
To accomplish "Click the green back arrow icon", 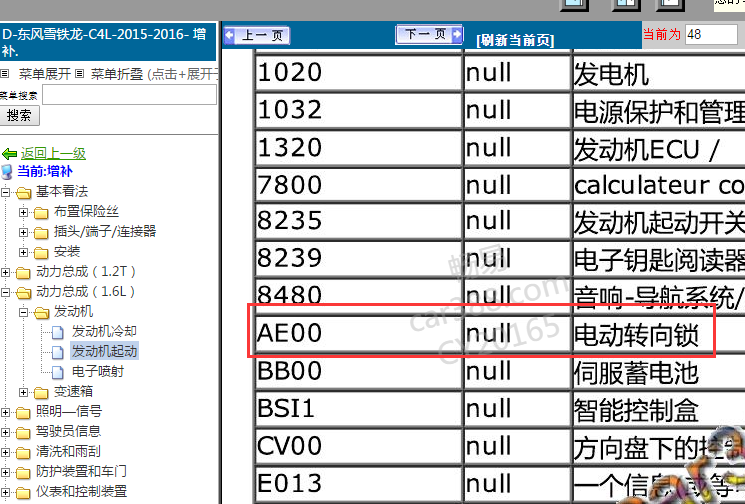I will click(10, 153).
